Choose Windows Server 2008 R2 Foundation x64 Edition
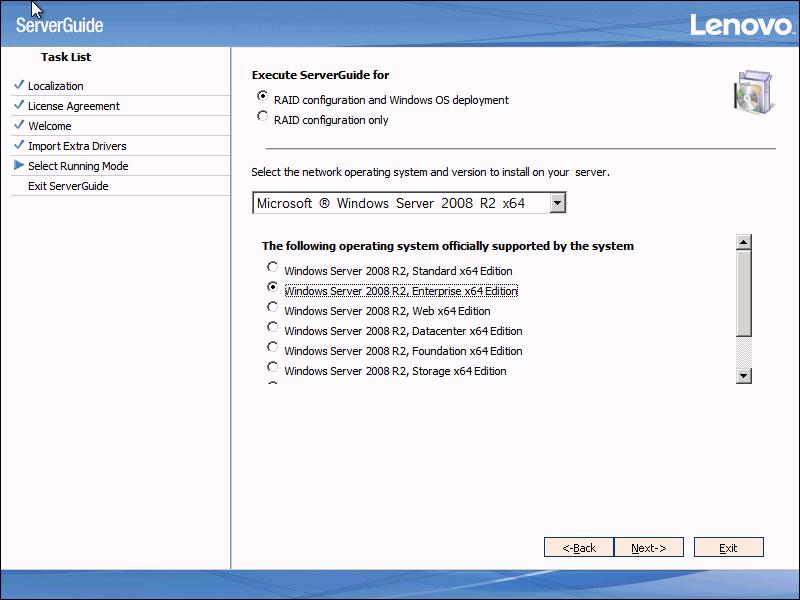The width and height of the screenshot is (800, 600). point(273,348)
